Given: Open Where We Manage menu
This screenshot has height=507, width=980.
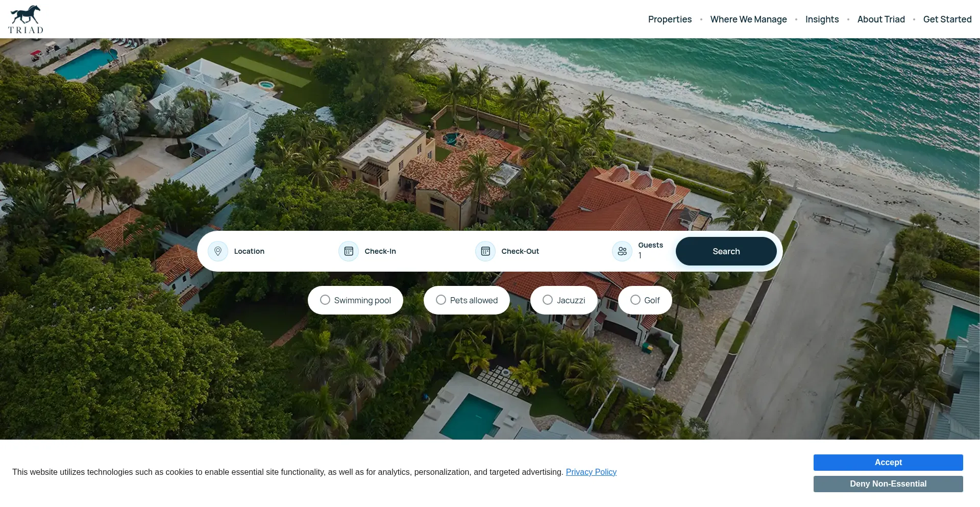Looking at the screenshot, I should coord(748,19).
